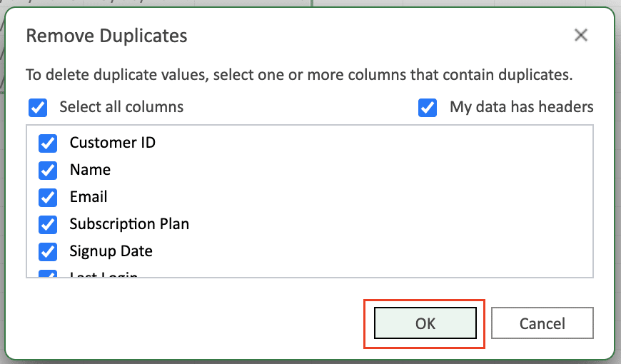Uncheck the Subscription Plan column checkbox
The height and width of the screenshot is (364, 621).
pos(48,225)
